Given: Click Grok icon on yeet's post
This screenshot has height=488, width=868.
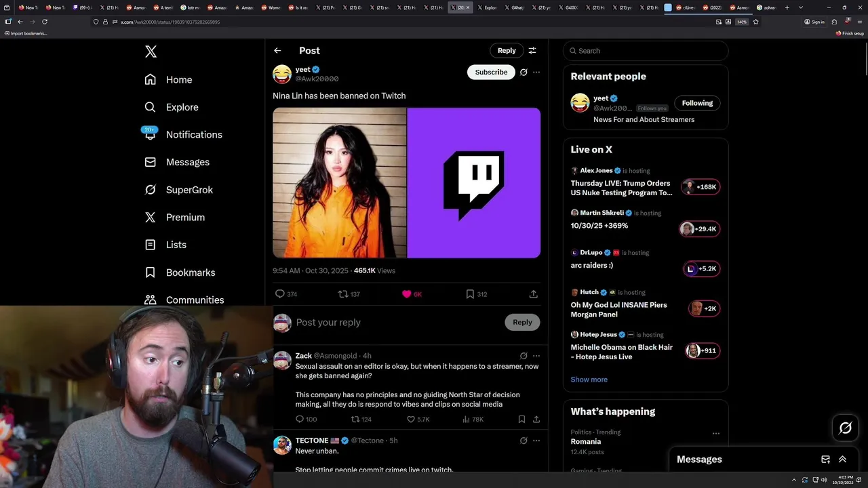Looking at the screenshot, I should click(524, 72).
